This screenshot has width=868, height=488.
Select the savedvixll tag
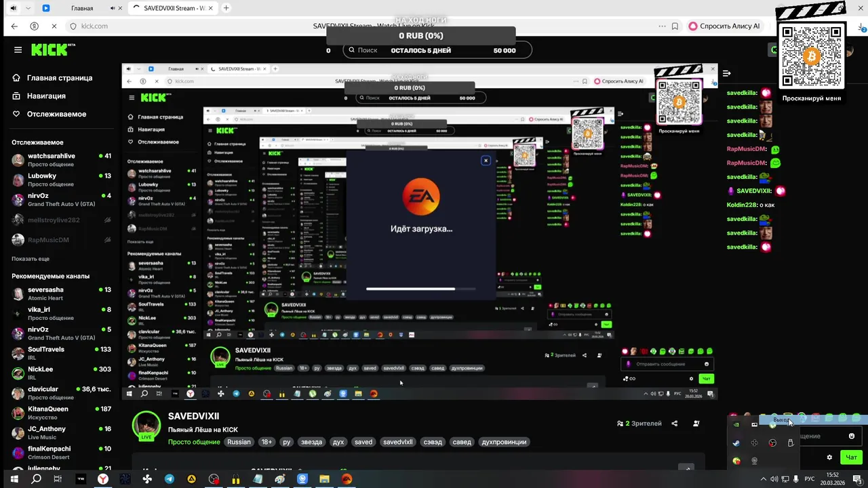tap(398, 442)
